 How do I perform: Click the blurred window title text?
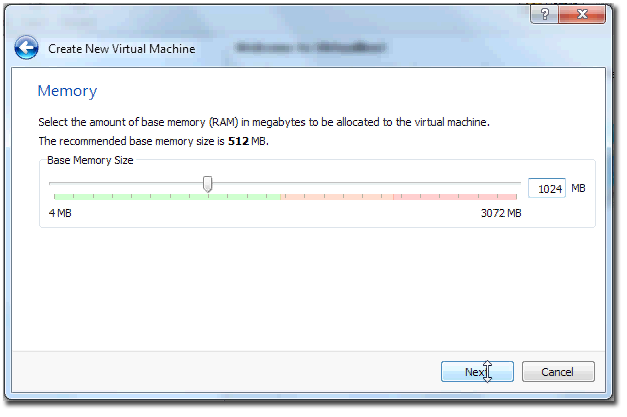pyautogui.click(x=310, y=48)
